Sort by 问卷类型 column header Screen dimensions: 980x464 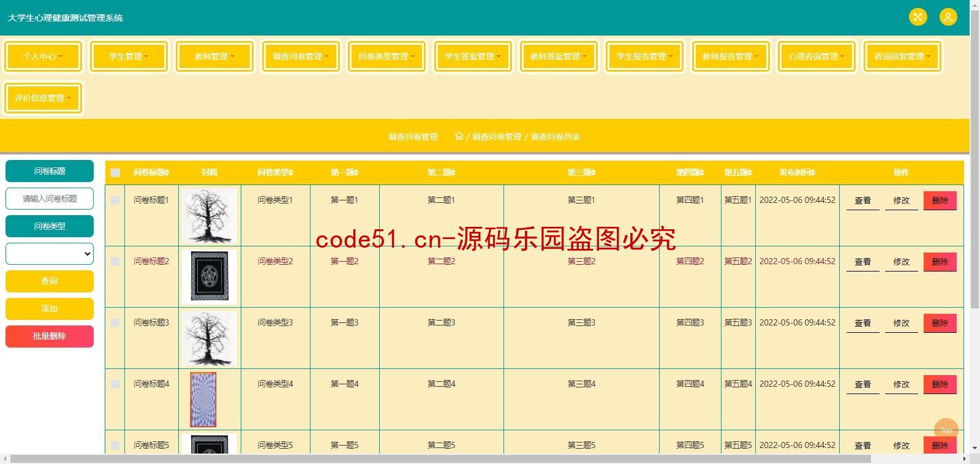pyautogui.click(x=275, y=172)
